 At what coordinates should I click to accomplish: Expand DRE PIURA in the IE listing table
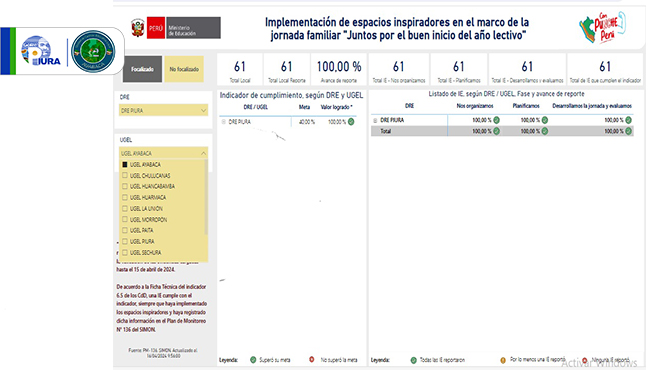coord(375,120)
